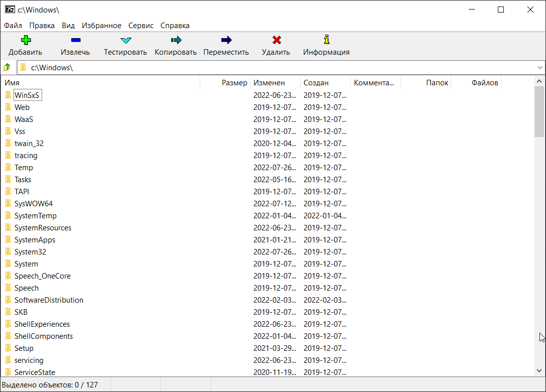Screen dimensions: 546x392
Task: Open the Сервис menu
Action: [141, 26]
